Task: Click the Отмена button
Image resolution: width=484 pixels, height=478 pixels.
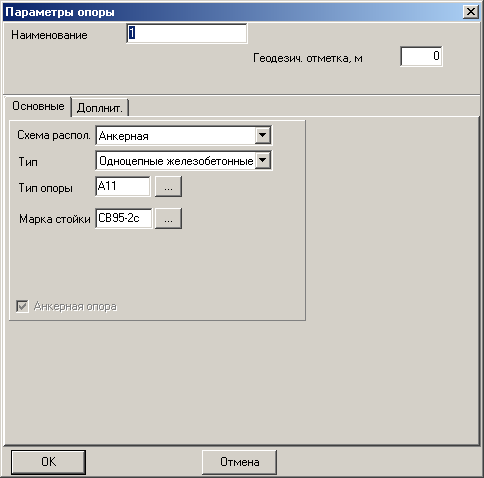Action: click(239, 462)
